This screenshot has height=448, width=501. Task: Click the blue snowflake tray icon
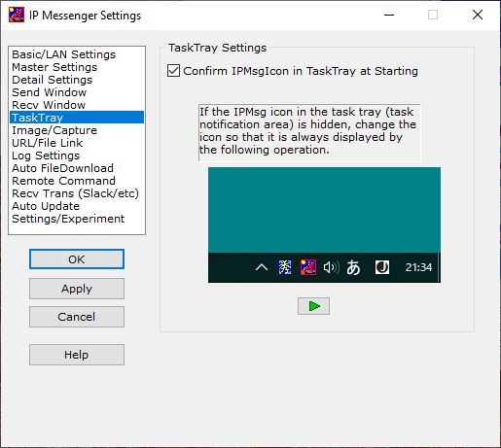(285, 267)
